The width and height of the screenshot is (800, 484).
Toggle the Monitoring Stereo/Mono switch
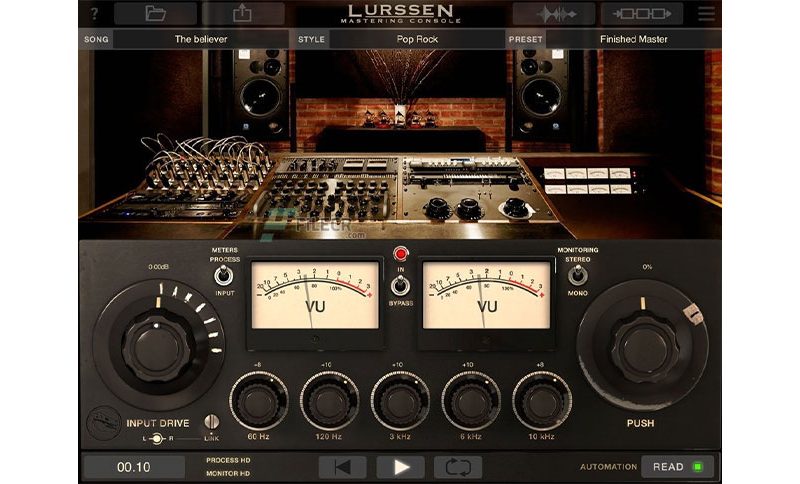[578, 276]
